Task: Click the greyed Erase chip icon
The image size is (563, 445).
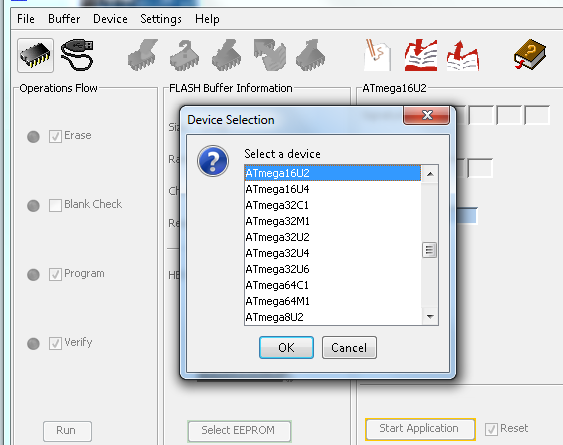Action: pyautogui.click(x=143, y=55)
